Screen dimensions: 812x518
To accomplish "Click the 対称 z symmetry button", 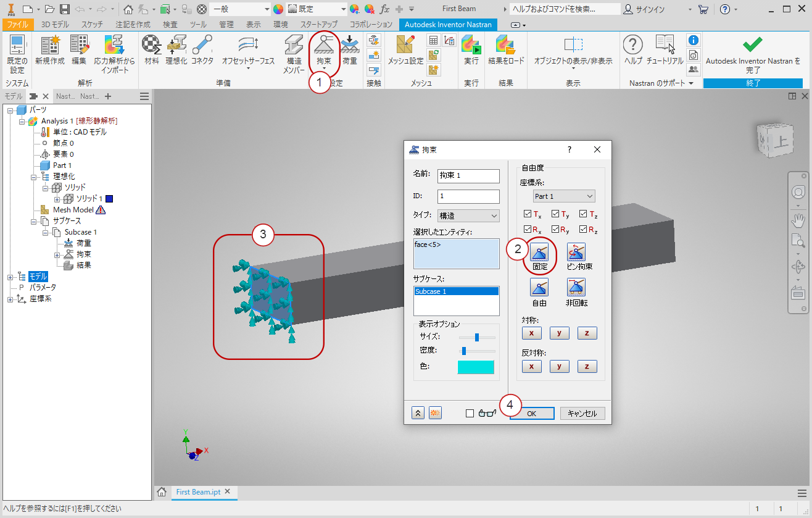I will pos(587,333).
